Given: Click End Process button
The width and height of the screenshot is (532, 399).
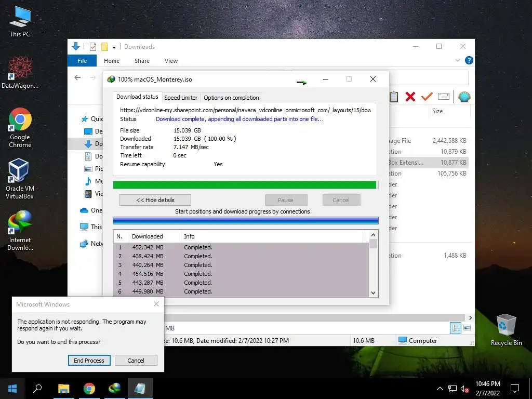Looking at the screenshot, I should click(89, 361).
